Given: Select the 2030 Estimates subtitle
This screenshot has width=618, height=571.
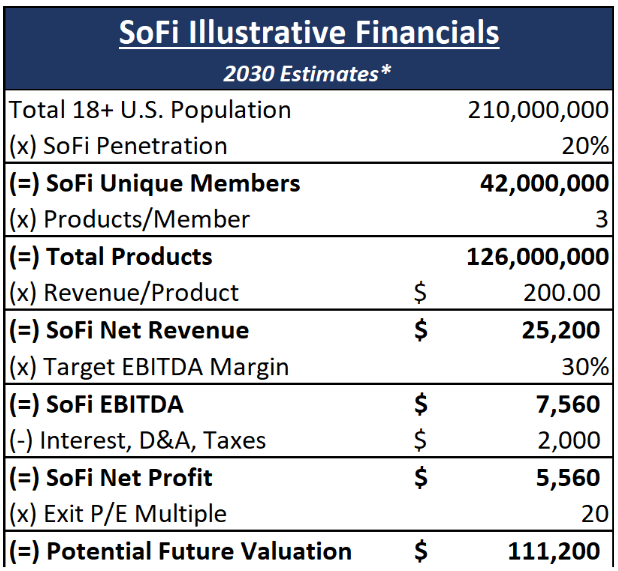Looking at the screenshot, I should 308,73.
